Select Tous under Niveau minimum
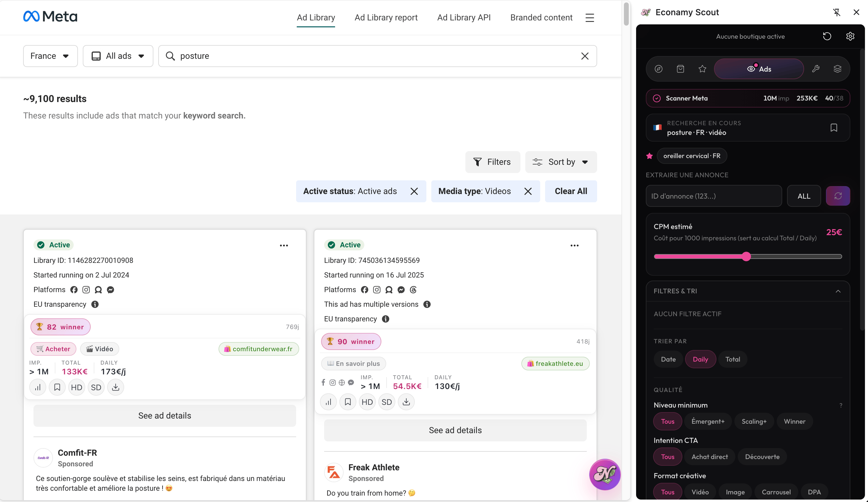This screenshot has height=502, width=868. [x=667, y=422]
